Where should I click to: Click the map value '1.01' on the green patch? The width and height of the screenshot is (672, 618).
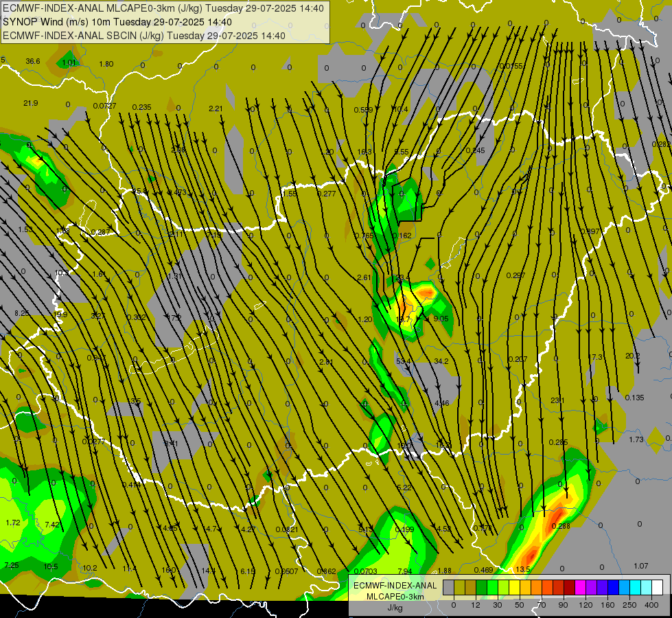click(69, 62)
